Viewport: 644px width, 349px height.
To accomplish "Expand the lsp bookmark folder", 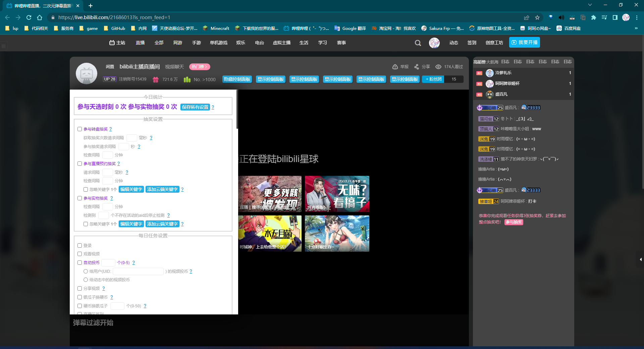I will tap(12, 29).
